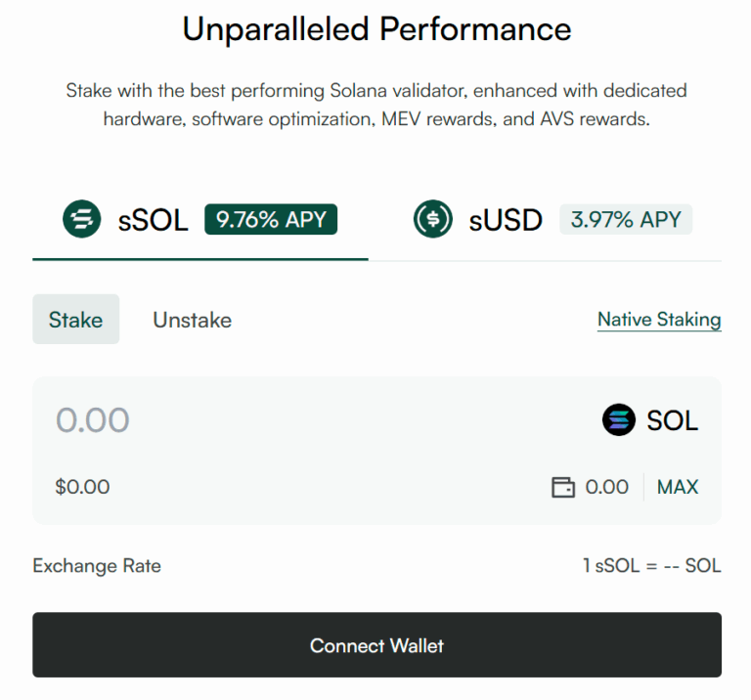Viewport: 751px width, 700px height.
Task: Click the $0.00 USD value text
Action: point(83,487)
